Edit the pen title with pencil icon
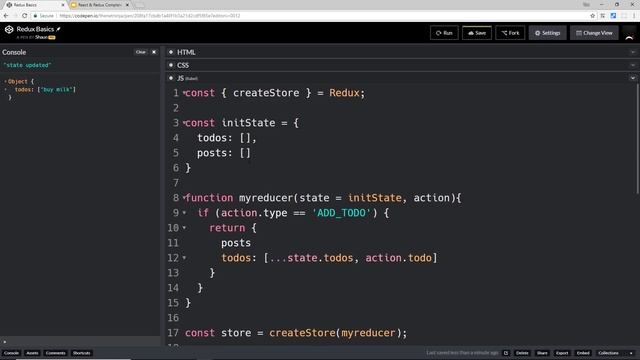The width and height of the screenshot is (640, 360). [x=58, y=29]
